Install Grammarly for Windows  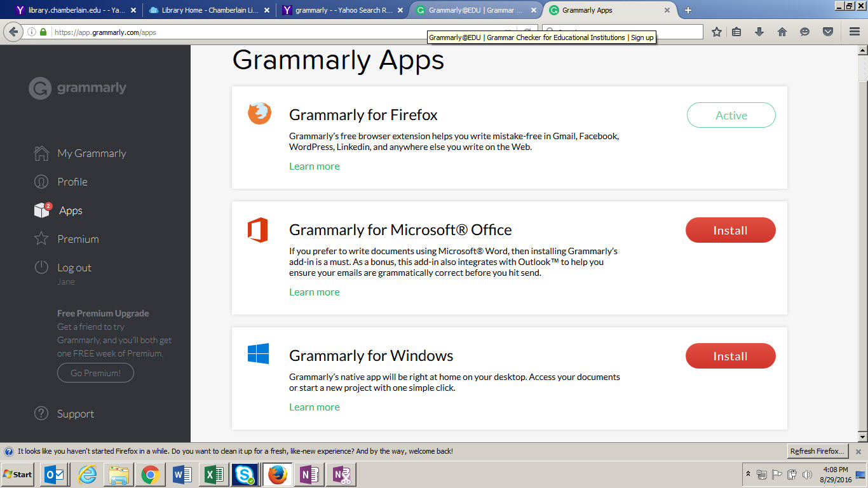[x=731, y=356]
